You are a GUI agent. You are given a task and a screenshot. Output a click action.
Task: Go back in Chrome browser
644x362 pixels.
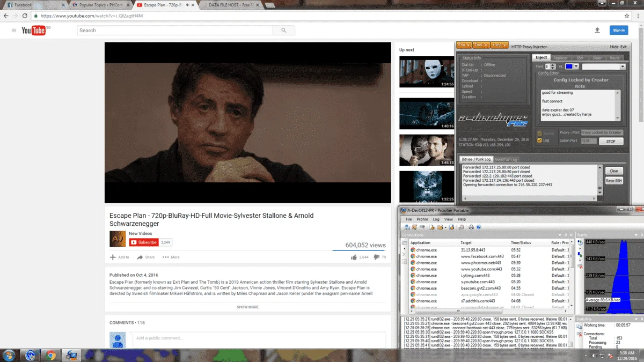6,16
